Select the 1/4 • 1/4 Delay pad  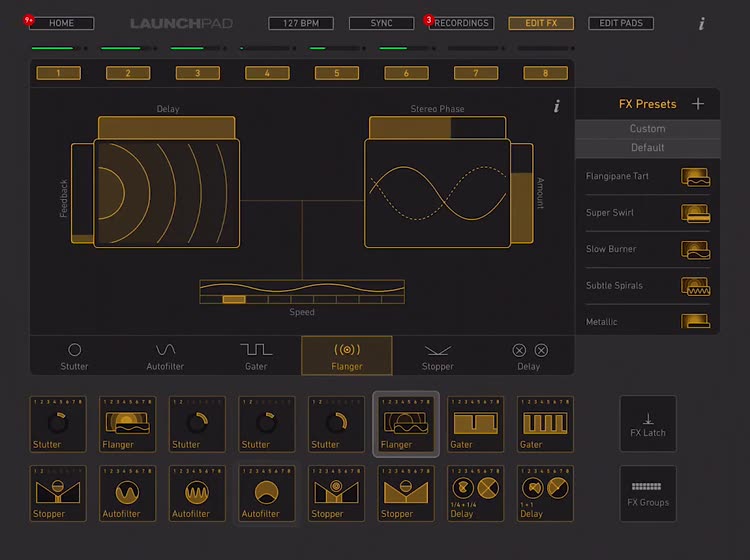tap(475, 494)
